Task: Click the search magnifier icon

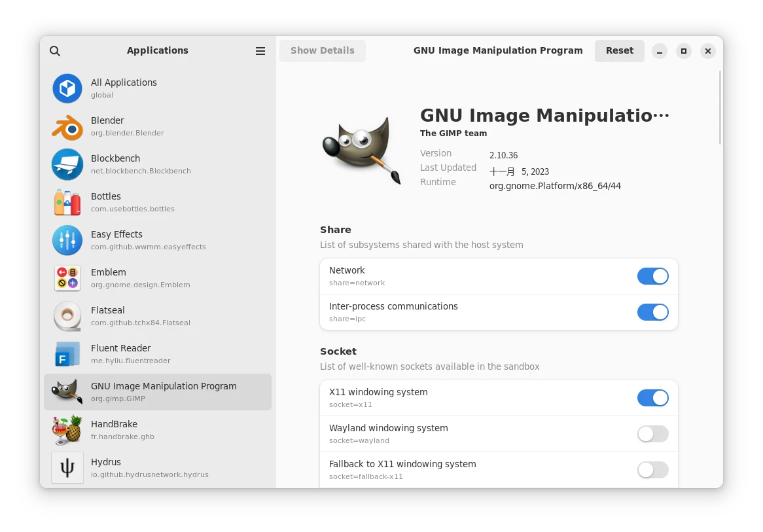Action: (x=55, y=51)
